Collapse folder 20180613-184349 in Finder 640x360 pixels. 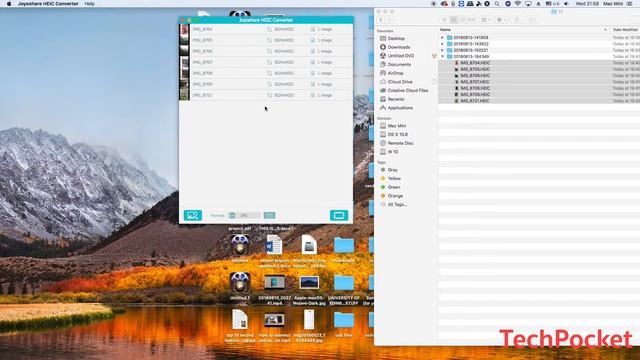(442, 56)
